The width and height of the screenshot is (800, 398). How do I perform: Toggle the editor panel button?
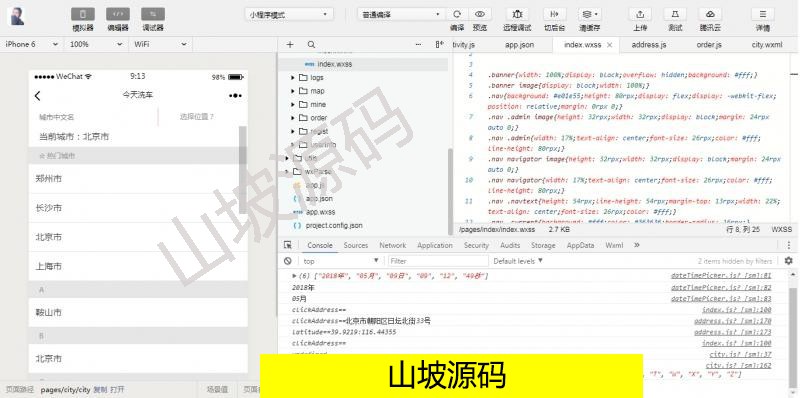click(118, 14)
